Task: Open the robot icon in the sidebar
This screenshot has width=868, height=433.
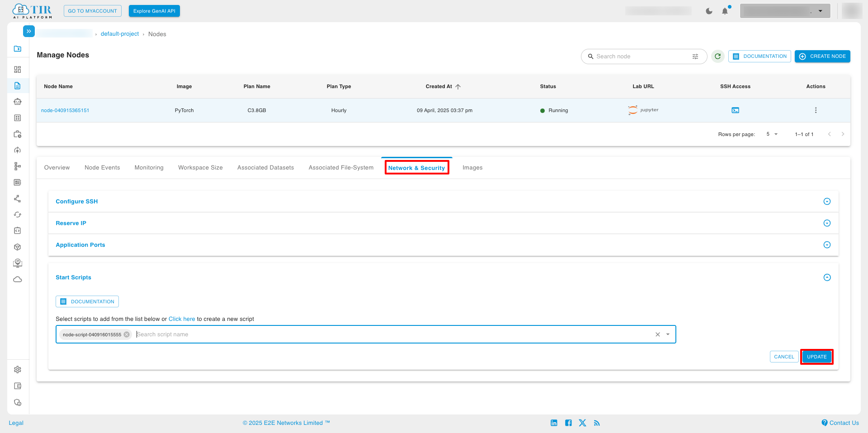Action: pos(18,102)
